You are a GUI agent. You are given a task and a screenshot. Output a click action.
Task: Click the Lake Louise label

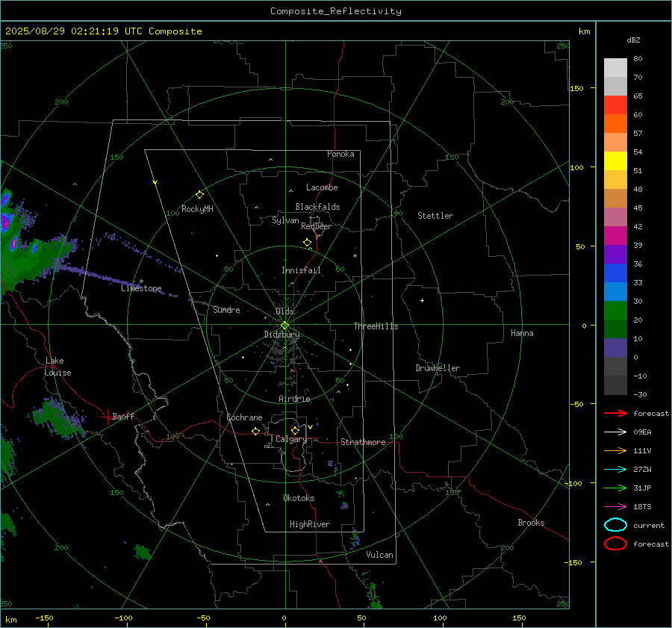(x=57, y=367)
